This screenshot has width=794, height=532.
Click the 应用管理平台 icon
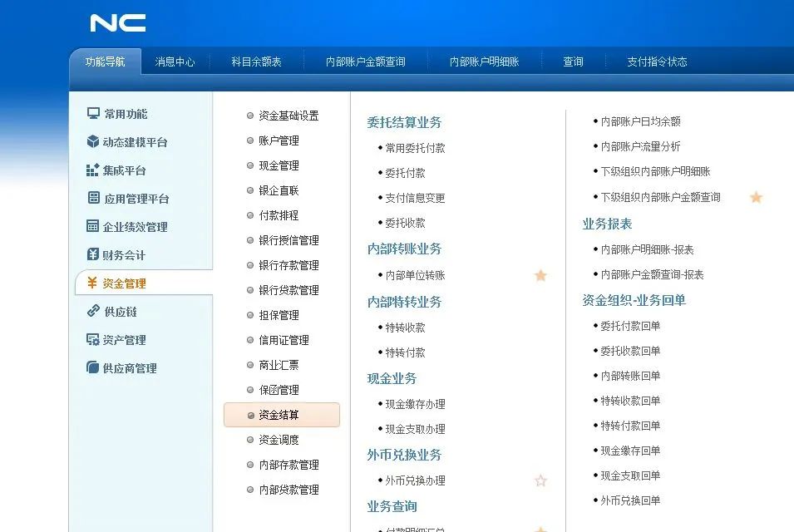(93, 199)
